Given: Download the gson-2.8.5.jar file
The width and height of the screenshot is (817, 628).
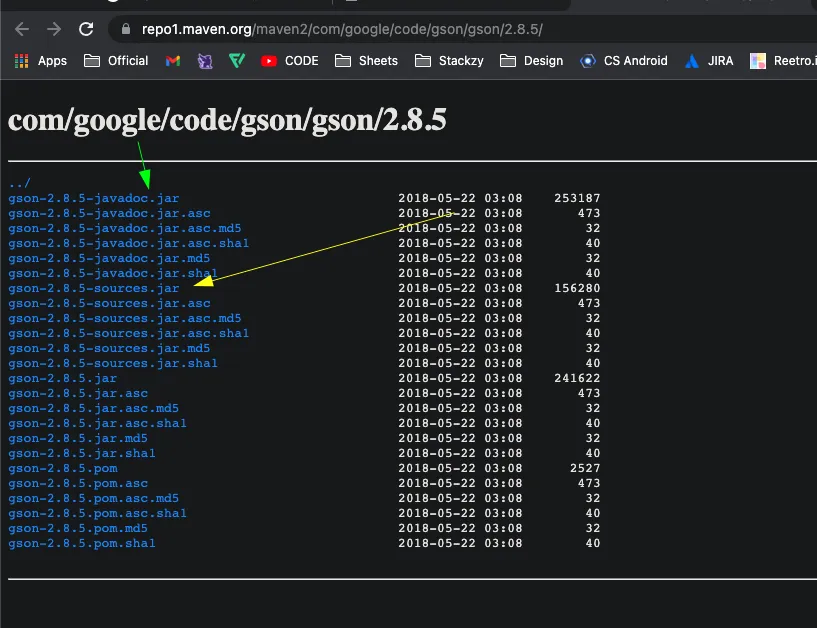Looking at the screenshot, I should (x=63, y=378).
